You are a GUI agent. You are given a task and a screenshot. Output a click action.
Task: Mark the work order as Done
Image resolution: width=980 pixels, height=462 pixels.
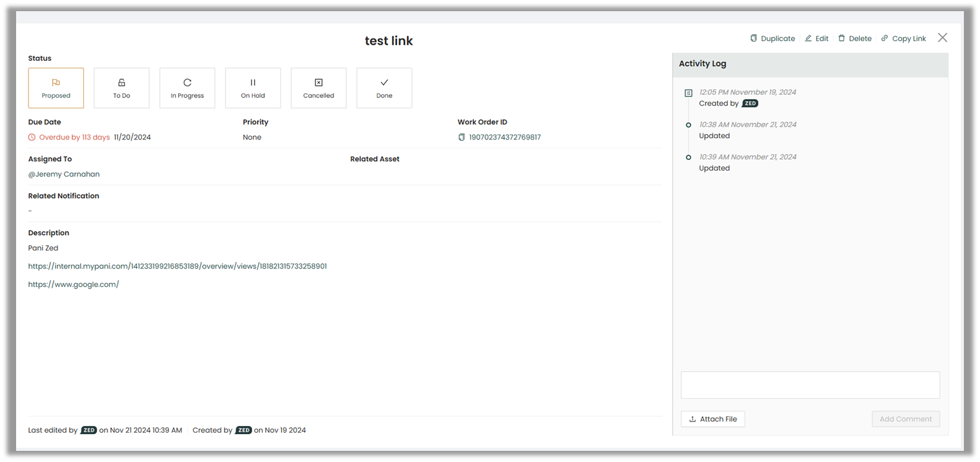[x=384, y=88]
